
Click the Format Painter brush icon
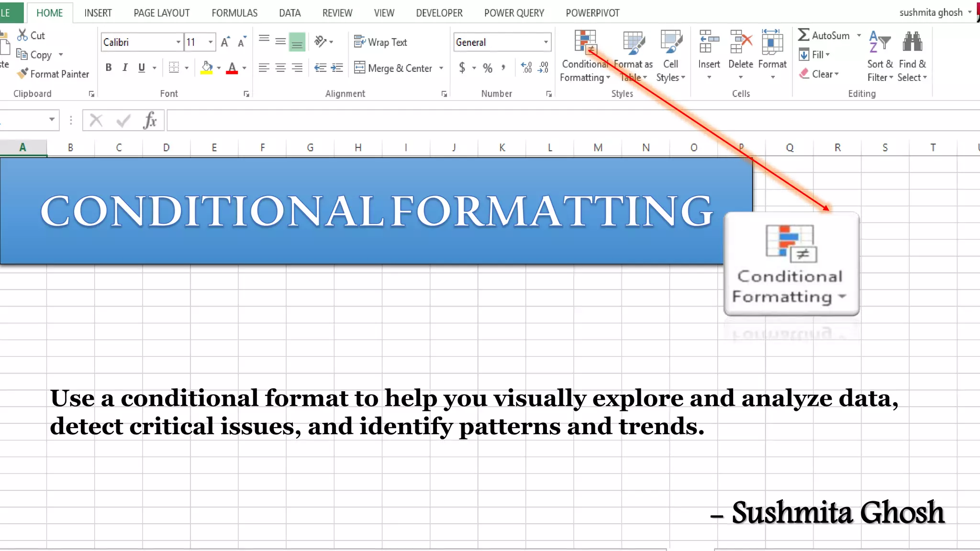[x=22, y=74]
